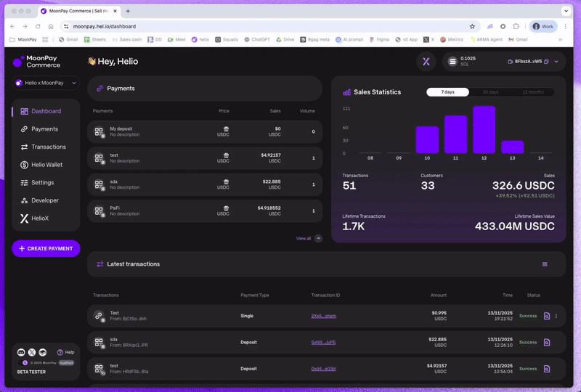Click the CREATE PAYMENT button
The image size is (581, 392).
pos(46,248)
